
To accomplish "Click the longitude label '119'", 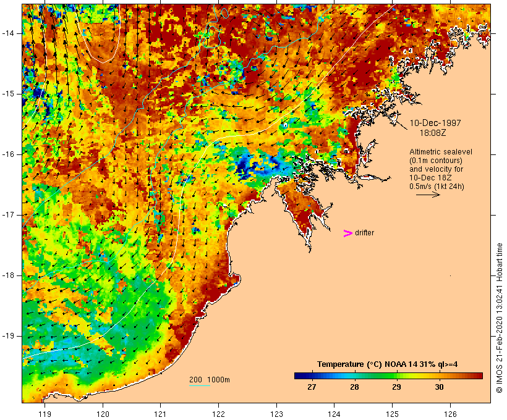I will (45, 414).
